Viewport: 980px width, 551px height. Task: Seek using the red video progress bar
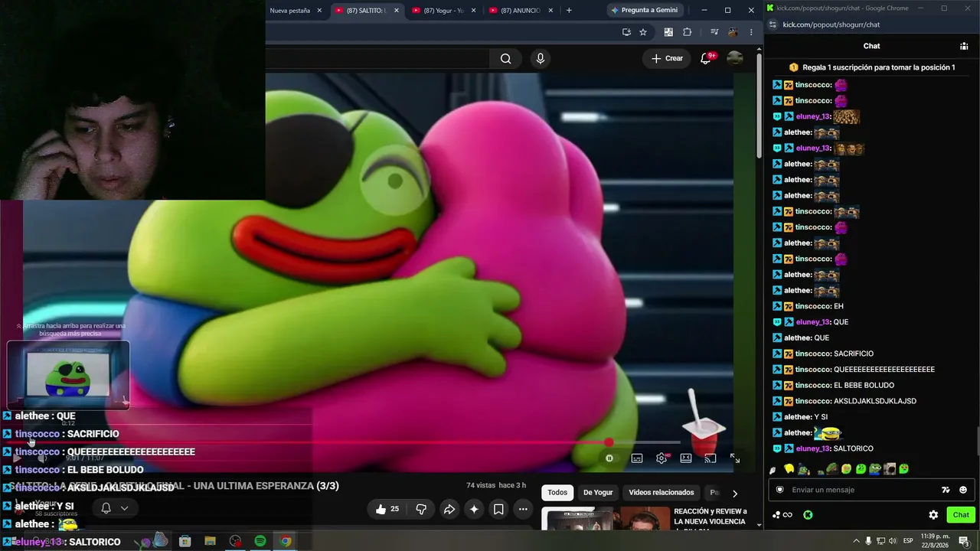click(343, 442)
